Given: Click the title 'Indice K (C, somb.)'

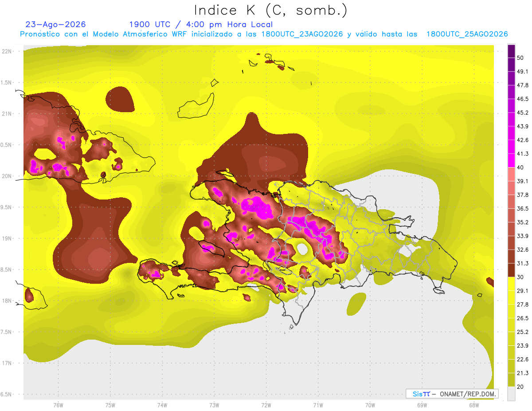Looking at the screenshot, I should point(270,10).
